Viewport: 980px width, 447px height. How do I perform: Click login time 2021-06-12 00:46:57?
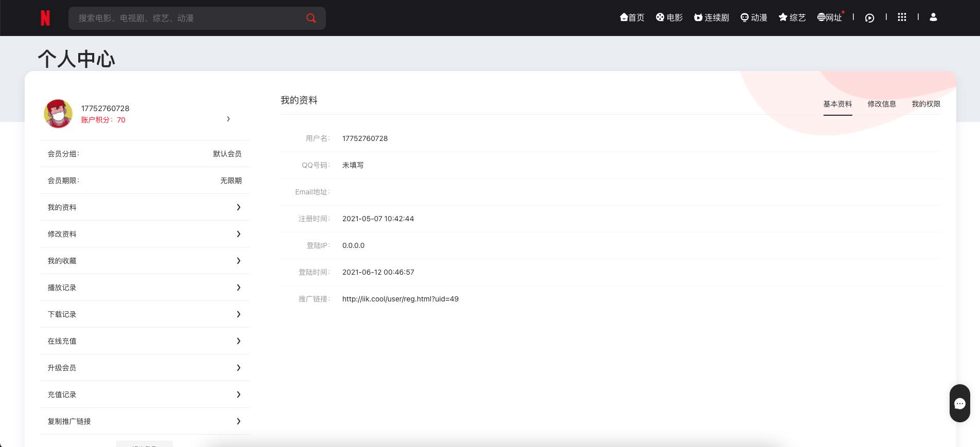(x=378, y=272)
